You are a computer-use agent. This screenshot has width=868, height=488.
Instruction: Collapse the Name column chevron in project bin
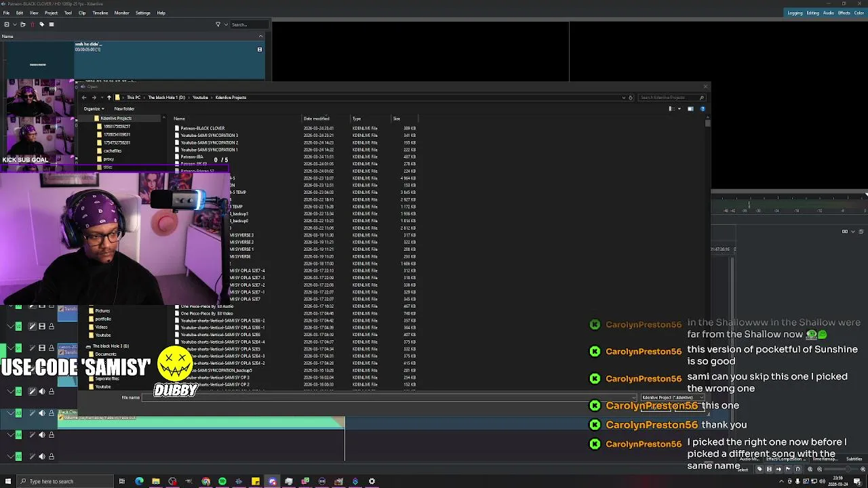click(x=260, y=36)
